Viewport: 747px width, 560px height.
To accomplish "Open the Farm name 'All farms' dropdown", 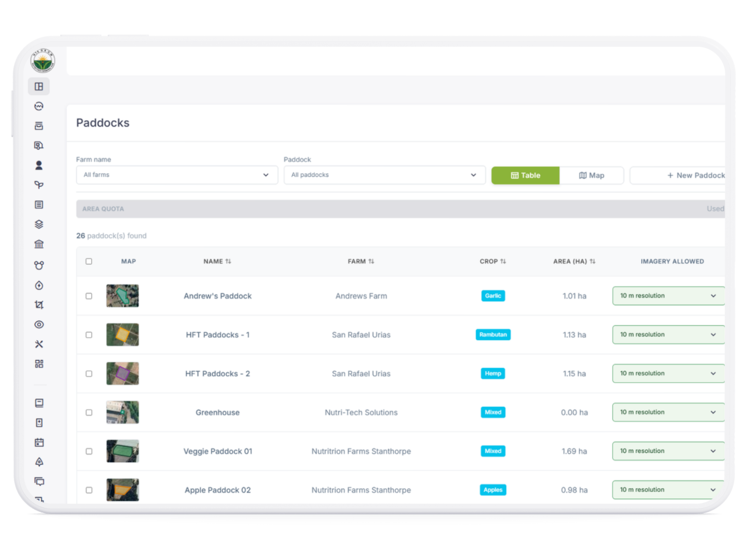I will click(x=177, y=175).
